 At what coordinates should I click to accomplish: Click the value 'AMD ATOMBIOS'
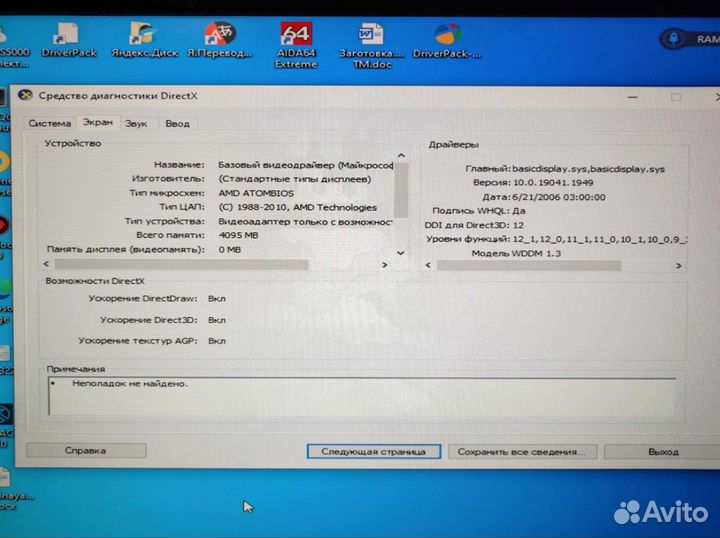[256, 193]
